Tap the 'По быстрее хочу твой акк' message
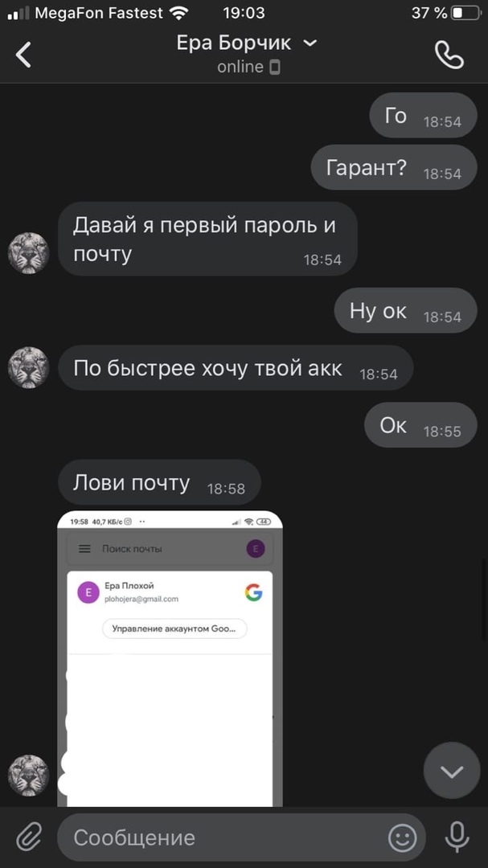 [236, 367]
